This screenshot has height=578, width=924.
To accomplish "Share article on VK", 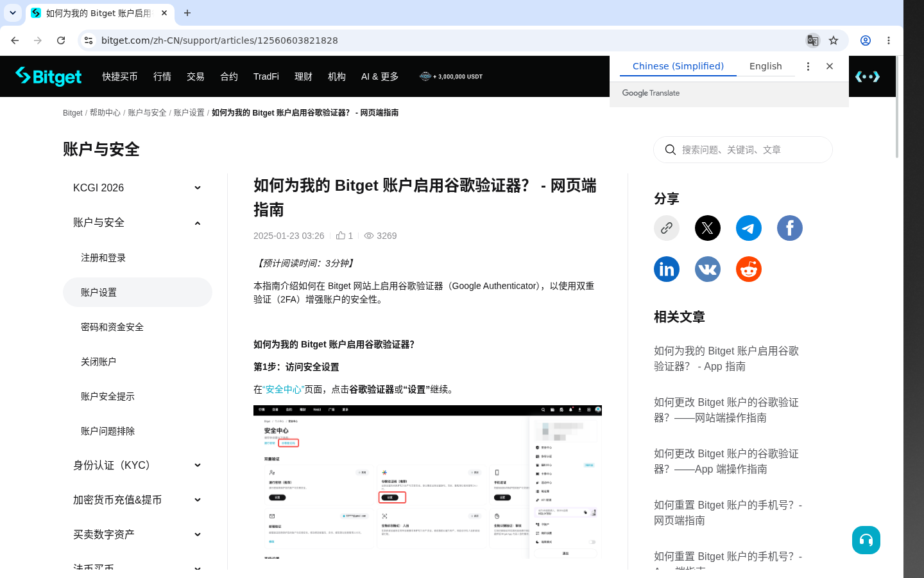I will click(708, 269).
